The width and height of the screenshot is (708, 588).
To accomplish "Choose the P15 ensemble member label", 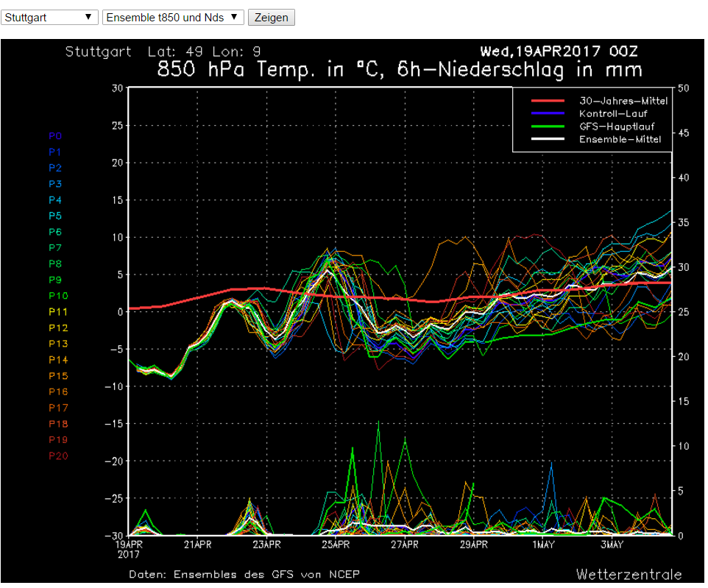I will point(57,376).
